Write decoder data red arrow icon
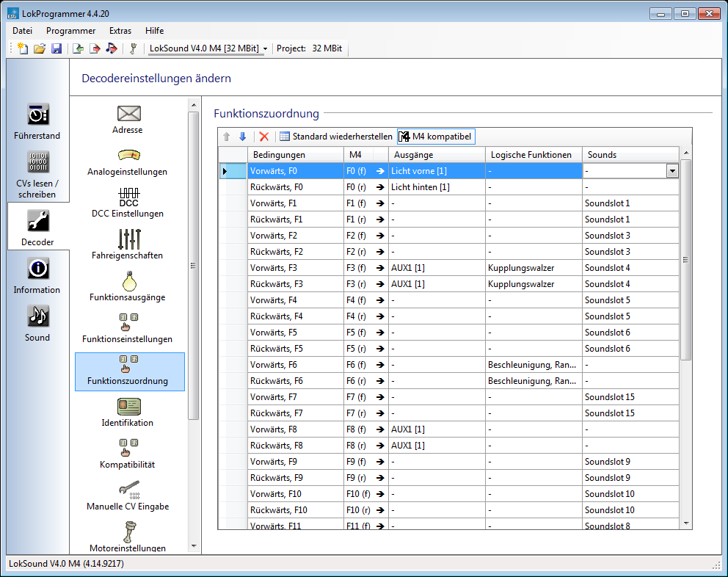This screenshot has height=577, width=728. coord(95,48)
